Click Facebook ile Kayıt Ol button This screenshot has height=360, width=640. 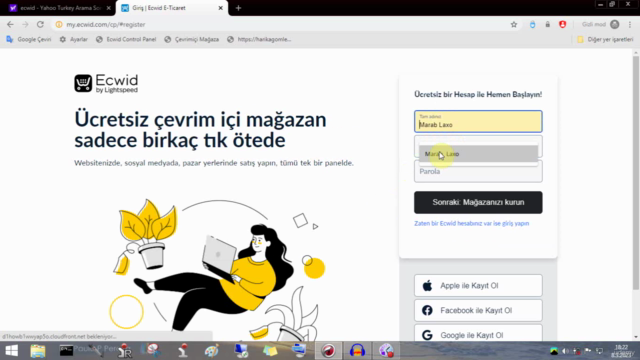pos(478,310)
